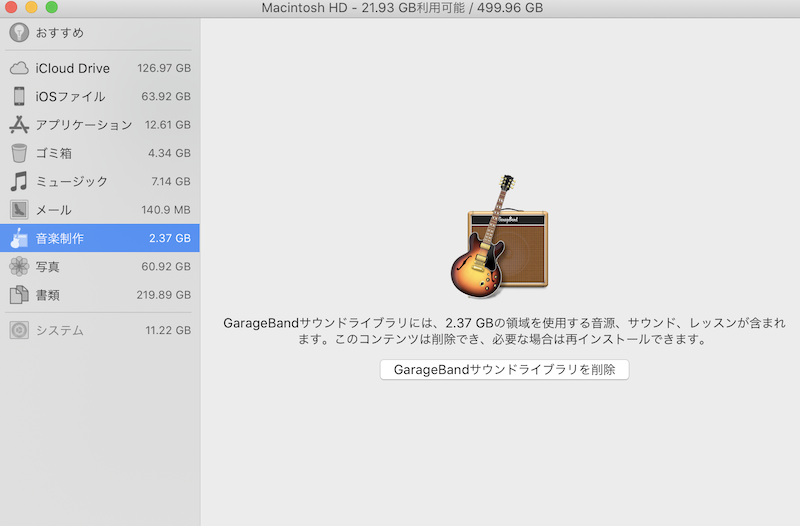Select the stamp icon beside メール
800x526 pixels.
[18, 210]
